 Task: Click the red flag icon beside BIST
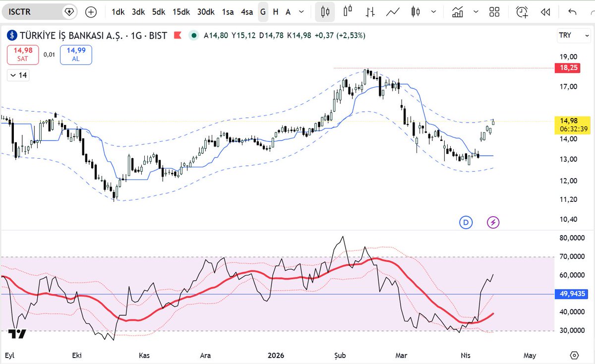point(178,35)
